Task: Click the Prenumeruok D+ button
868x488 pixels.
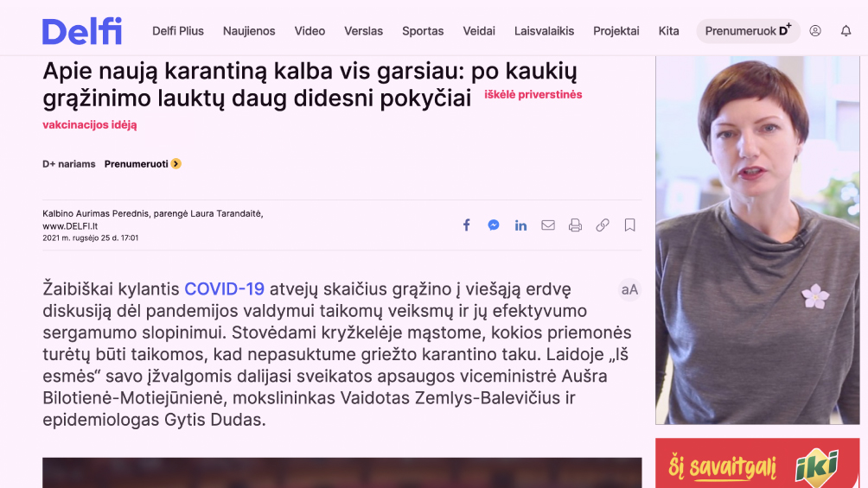Action: tap(748, 31)
